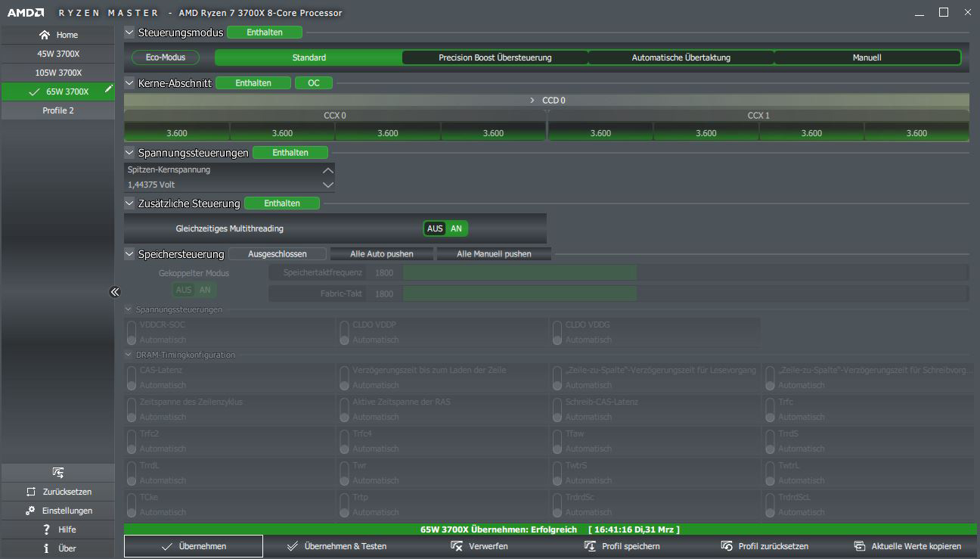Click Enthalten next to Kerne-Abschnitt
This screenshot has height=559, width=980.
(x=253, y=83)
